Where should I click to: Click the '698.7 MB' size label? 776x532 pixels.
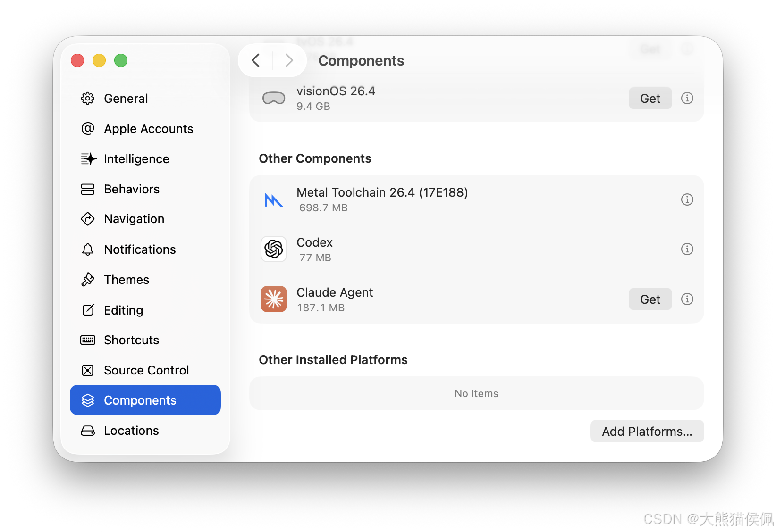coord(323,208)
